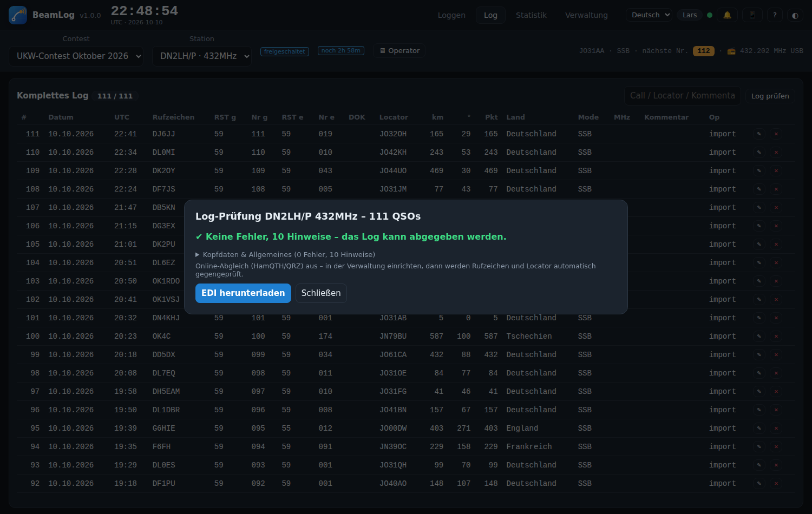
Task: Edit QSO 97 DH5EAM with pencil icon
Action: 759,392
